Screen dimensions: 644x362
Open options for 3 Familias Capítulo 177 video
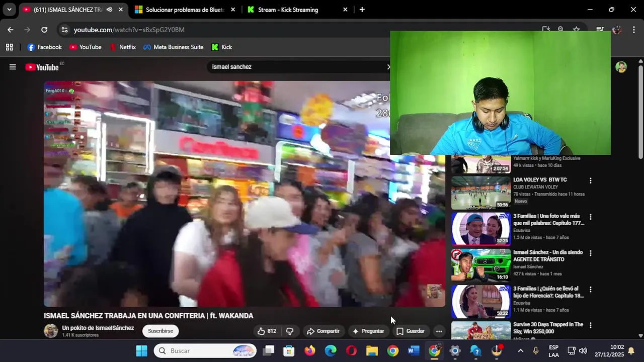coord(591,217)
